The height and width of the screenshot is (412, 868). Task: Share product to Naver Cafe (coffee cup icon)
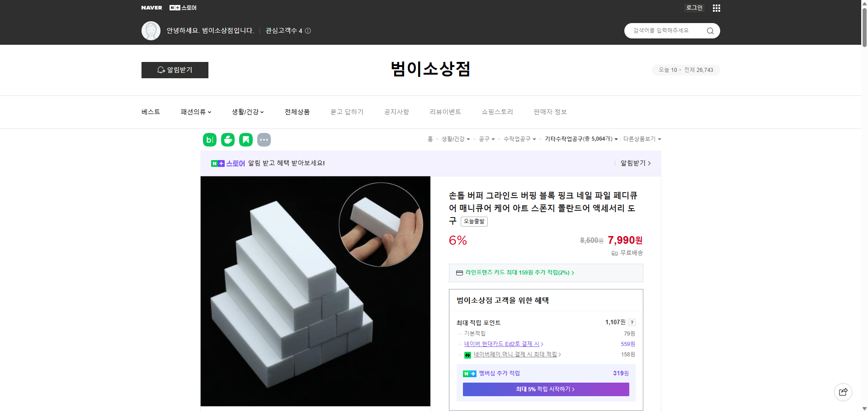click(227, 140)
